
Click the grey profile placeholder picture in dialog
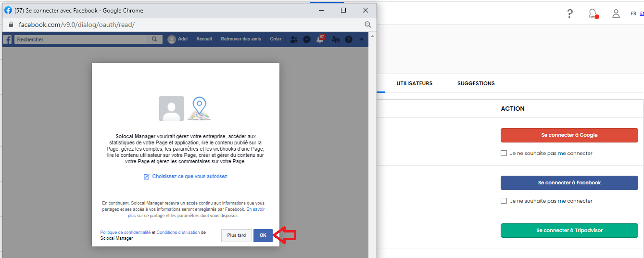point(171,108)
